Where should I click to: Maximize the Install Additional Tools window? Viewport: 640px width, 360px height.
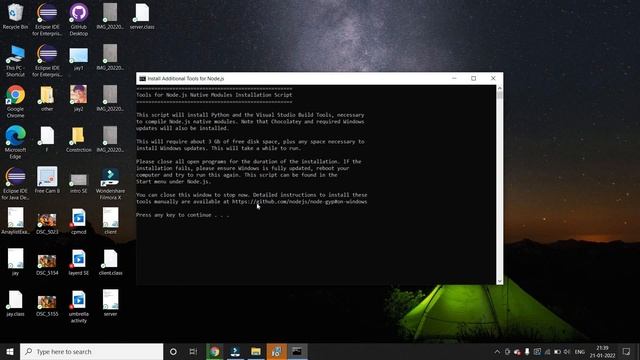(x=473, y=78)
